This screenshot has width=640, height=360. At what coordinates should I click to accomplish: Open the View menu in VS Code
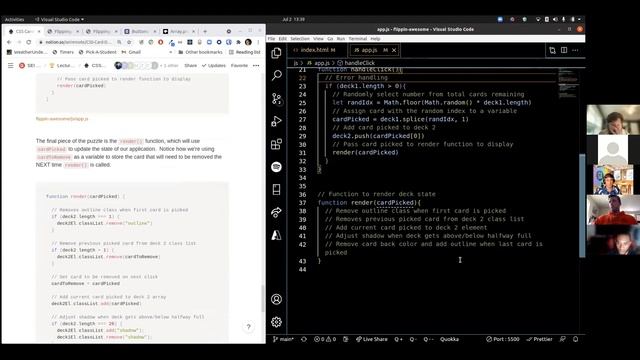318,39
